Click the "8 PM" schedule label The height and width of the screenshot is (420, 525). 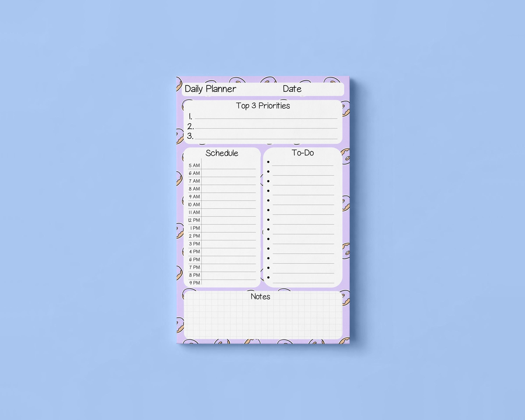(194, 275)
